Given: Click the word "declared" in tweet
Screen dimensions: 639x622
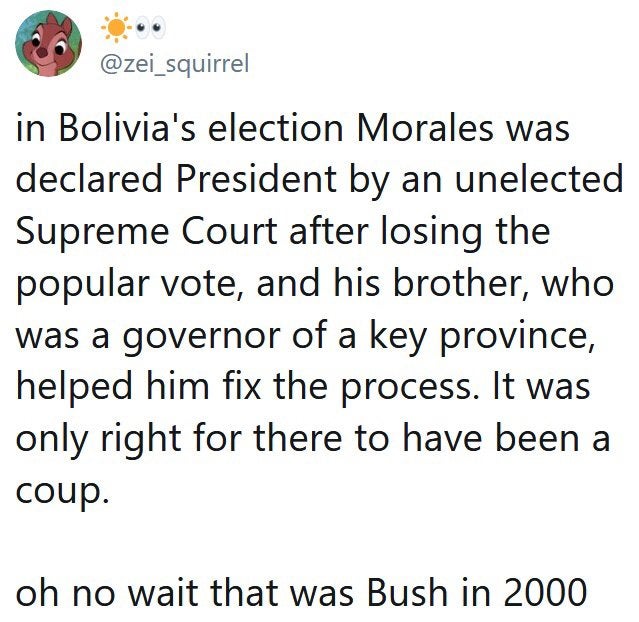Looking at the screenshot, I should click(89, 179).
